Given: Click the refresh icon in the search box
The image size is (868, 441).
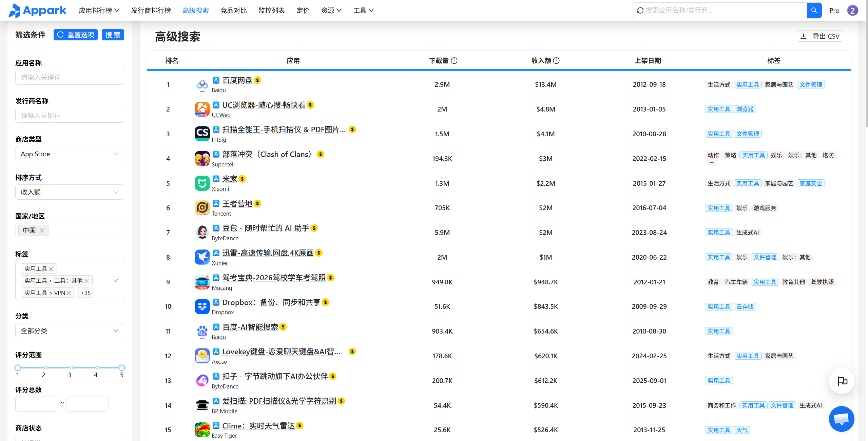Looking at the screenshot, I should 640,11.
